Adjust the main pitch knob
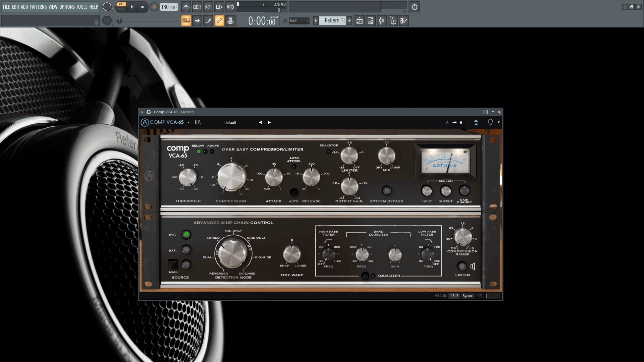Image resolution: width=644 pixels, height=362 pixels. tap(107, 21)
